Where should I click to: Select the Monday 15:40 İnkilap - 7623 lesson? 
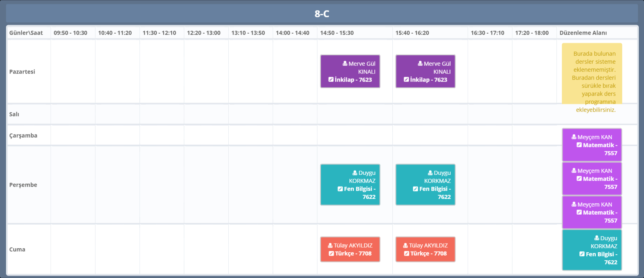click(x=428, y=79)
